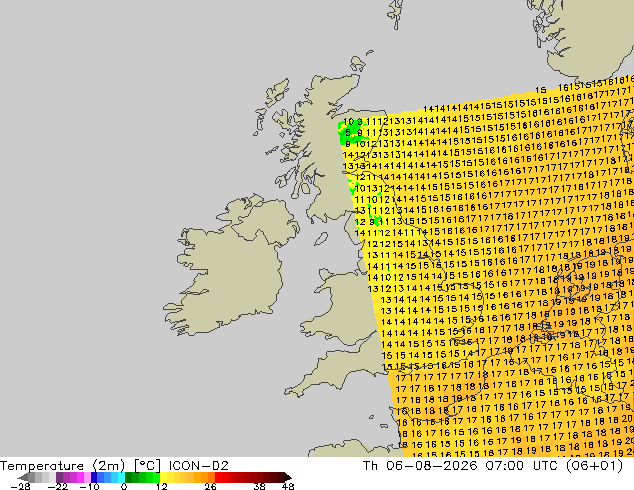
Task: Click the dark green legend swatch right of 0
Action: [x=128, y=477]
